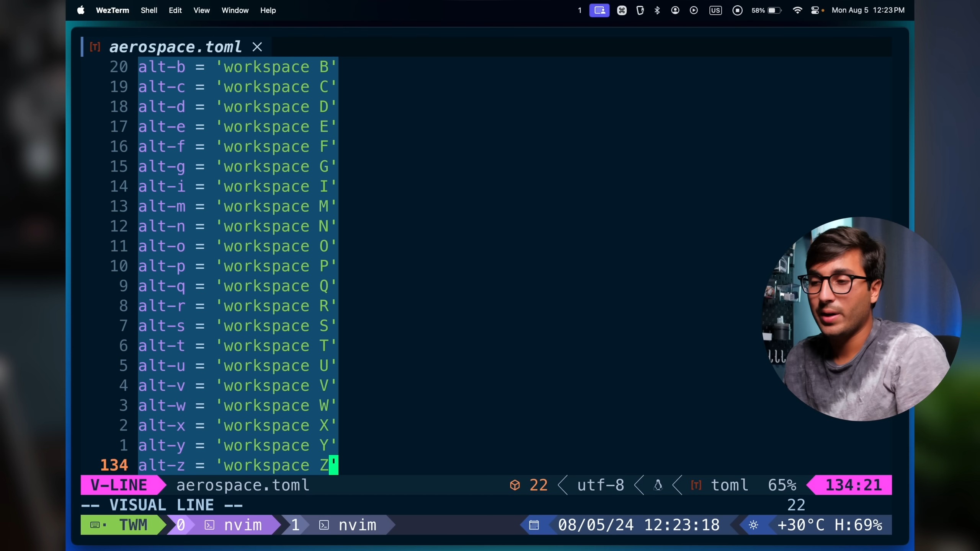Click the line alt-z workspace Z
The height and width of the screenshot is (551, 980).
point(237,465)
